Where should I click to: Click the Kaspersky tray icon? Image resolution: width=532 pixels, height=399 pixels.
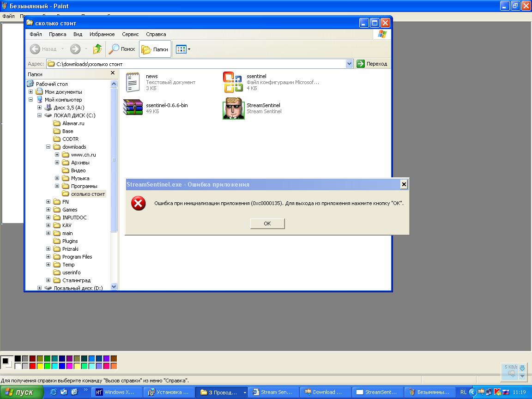click(x=498, y=392)
